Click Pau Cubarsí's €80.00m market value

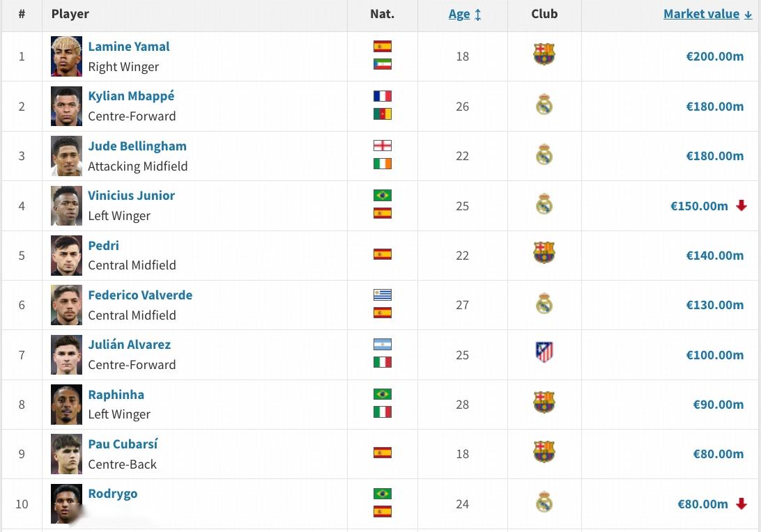coord(718,454)
